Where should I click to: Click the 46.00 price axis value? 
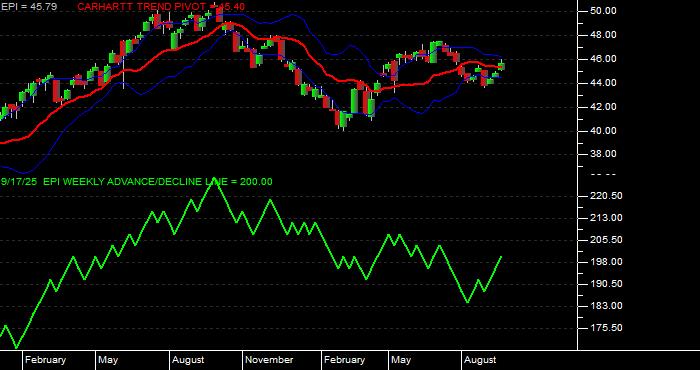[x=603, y=59]
